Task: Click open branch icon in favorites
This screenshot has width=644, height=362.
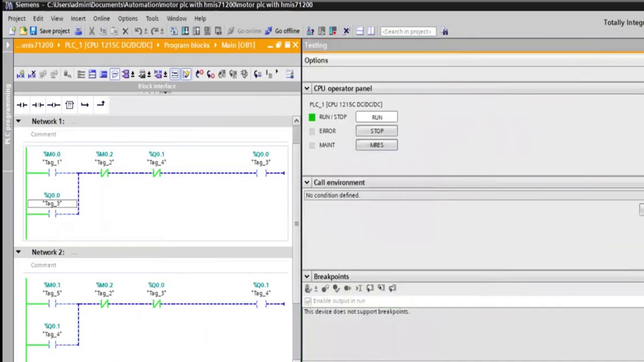Action: (x=85, y=105)
